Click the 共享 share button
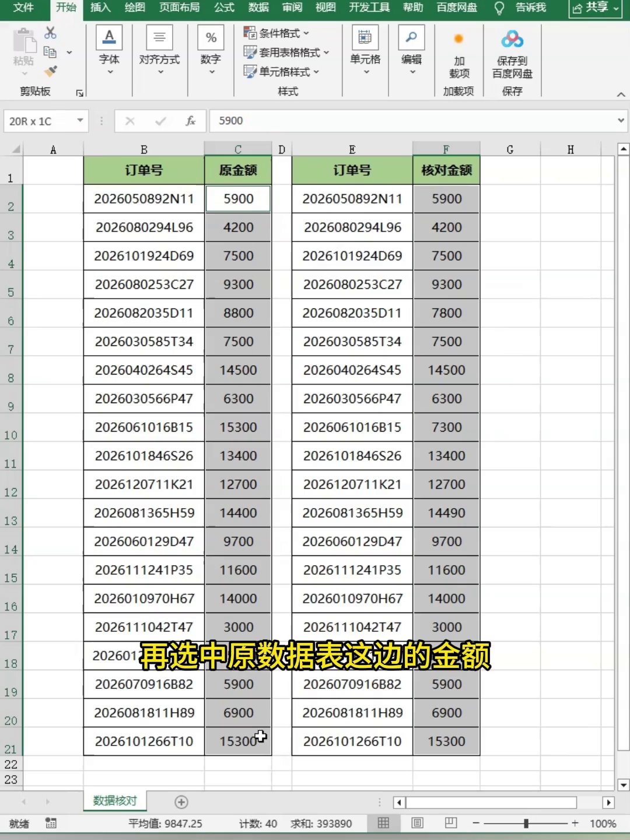Viewport: 630px width, 840px height. click(x=596, y=8)
